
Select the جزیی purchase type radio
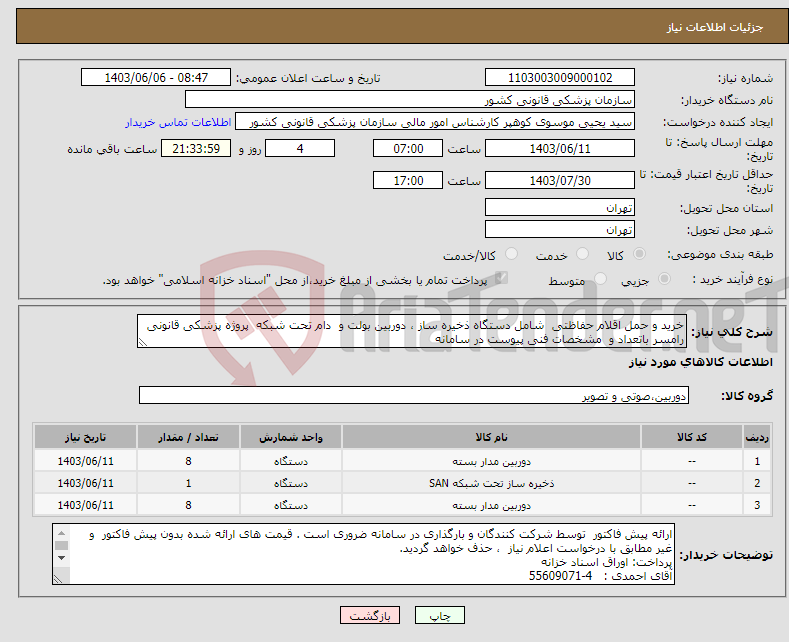(x=664, y=279)
